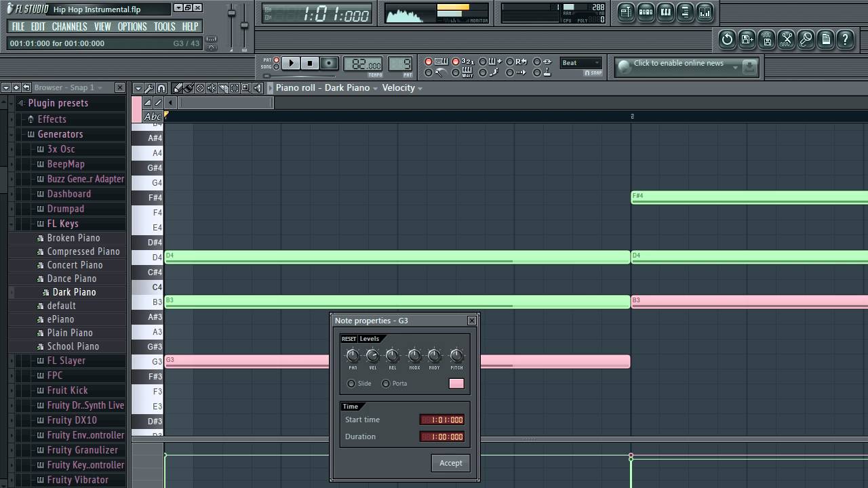Select the Mute tool in piano roll
868x488 pixels.
pyautogui.click(x=212, y=88)
